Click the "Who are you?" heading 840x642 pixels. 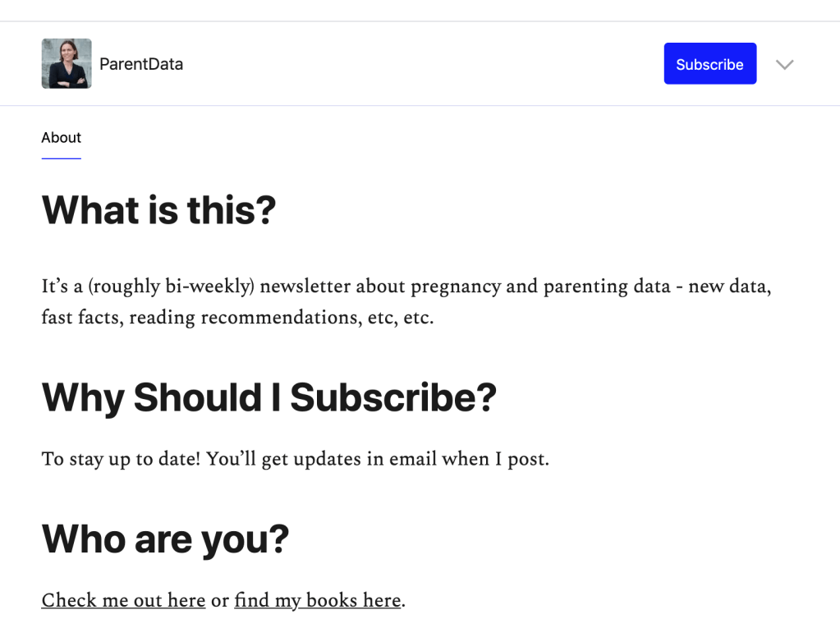coord(165,539)
